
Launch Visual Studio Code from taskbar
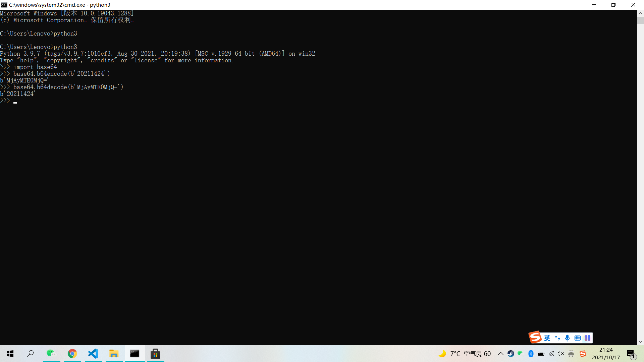(x=93, y=354)
